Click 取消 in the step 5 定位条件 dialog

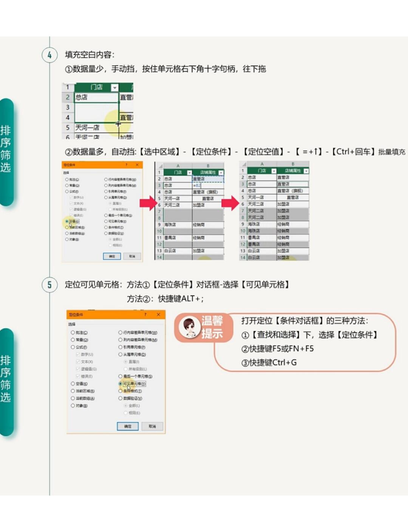[152, 426]
